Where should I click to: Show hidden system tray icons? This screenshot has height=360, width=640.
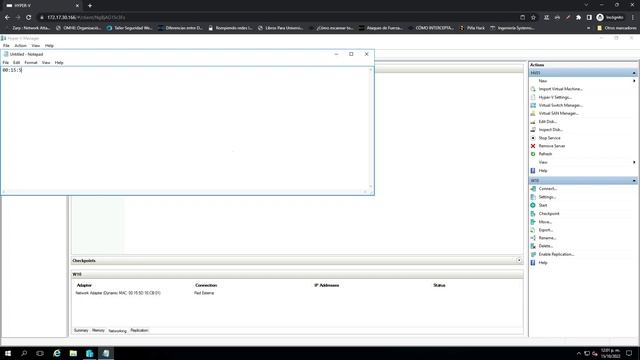pos(578,353)
